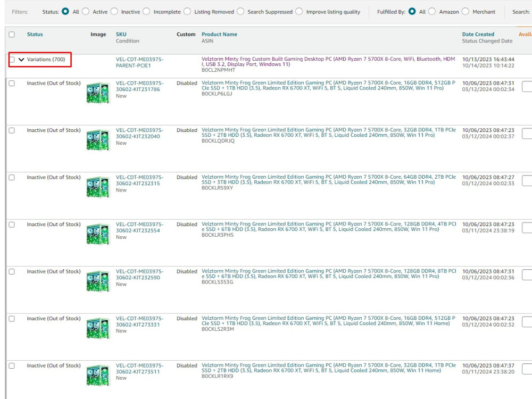Sort by SKU column header
The width and height of the screenshot is (532, 399).
tap(121, 34)
